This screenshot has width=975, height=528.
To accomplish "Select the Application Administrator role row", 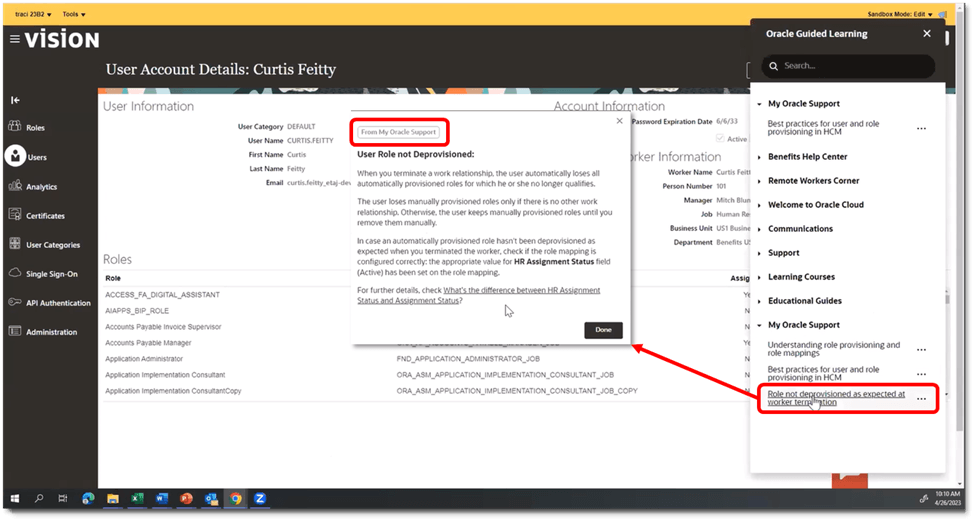I will coord(426,359).
